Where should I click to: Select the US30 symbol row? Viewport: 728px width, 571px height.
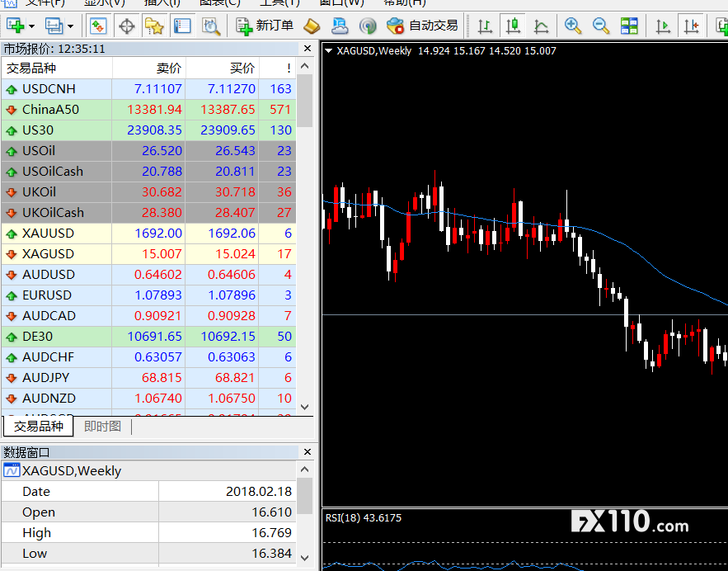tap(148, 130)
